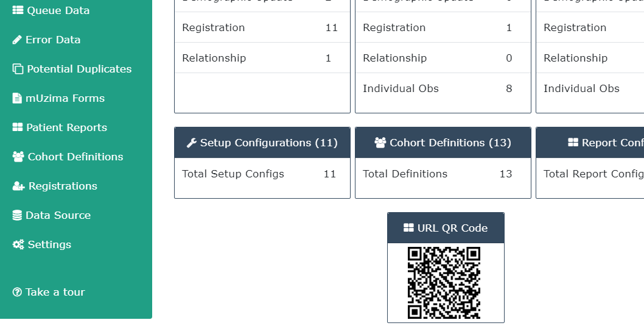Go to Settings in the sidebar
This screenshot has height=331, width=644.
coord(42,244)
